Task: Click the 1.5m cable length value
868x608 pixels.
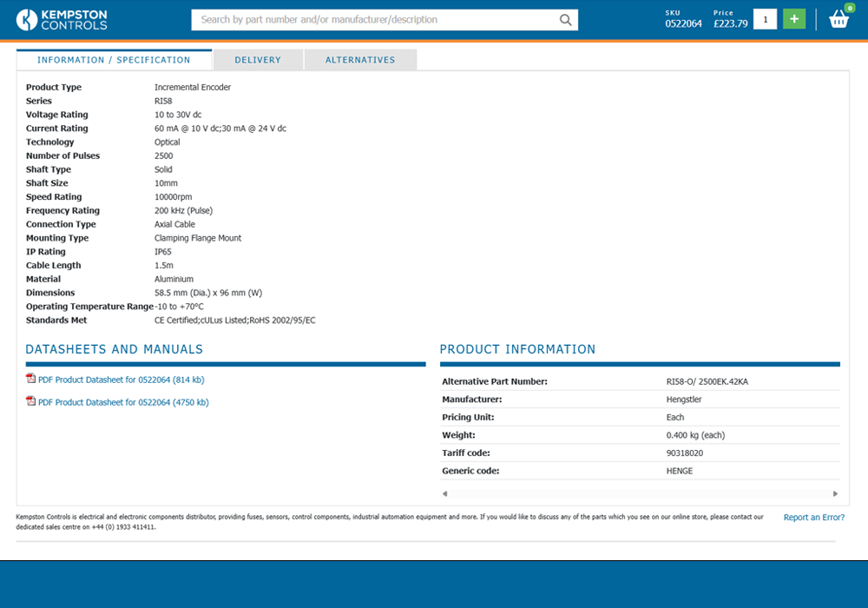Action: pyautogui.click(x=164, y=266)
